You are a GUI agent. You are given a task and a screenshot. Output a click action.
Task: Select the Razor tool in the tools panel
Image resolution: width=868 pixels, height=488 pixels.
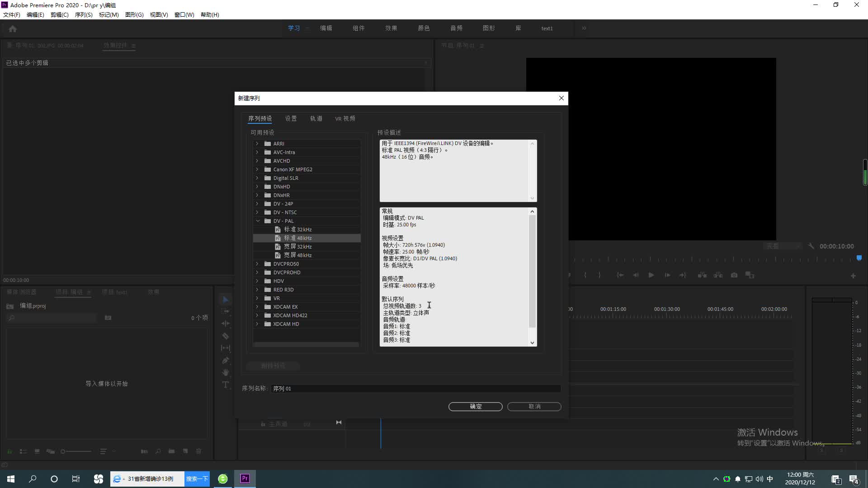pyautogui.click(x=226, y=336)
